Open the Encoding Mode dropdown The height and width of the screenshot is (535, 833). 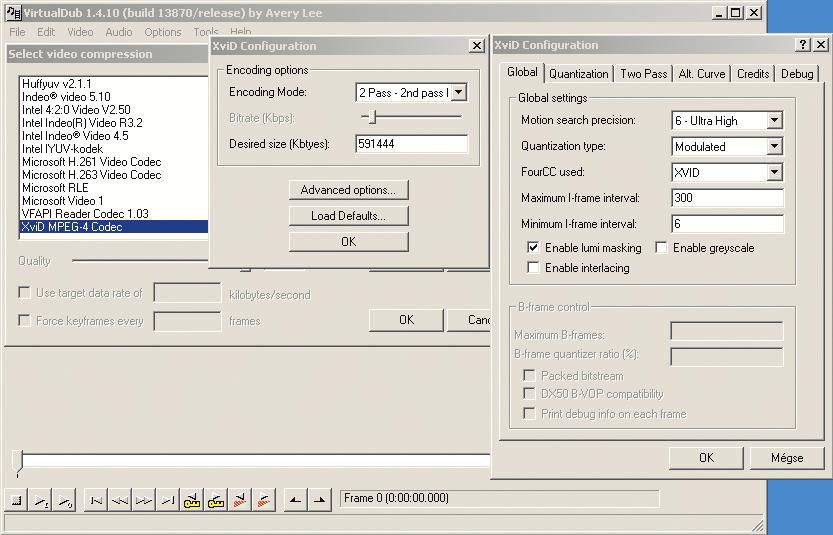[x=458, y=92]
